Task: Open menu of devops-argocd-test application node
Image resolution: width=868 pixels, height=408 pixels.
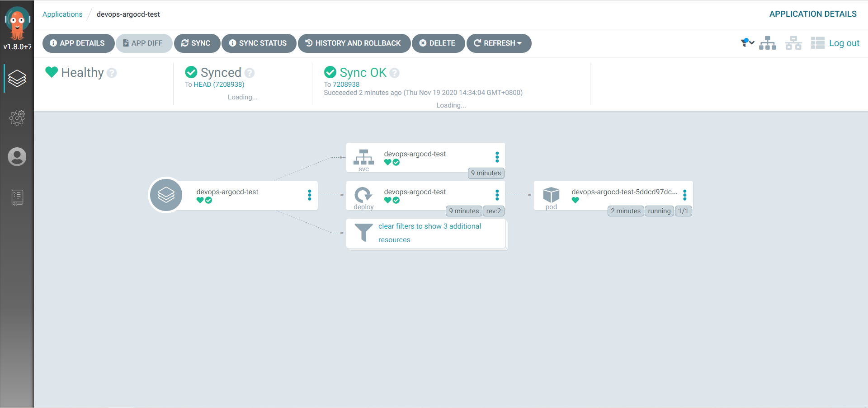Action: coord(309,195)
